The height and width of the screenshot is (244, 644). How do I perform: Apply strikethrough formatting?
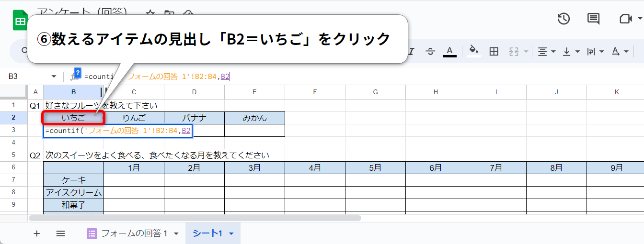pos(430,51)
